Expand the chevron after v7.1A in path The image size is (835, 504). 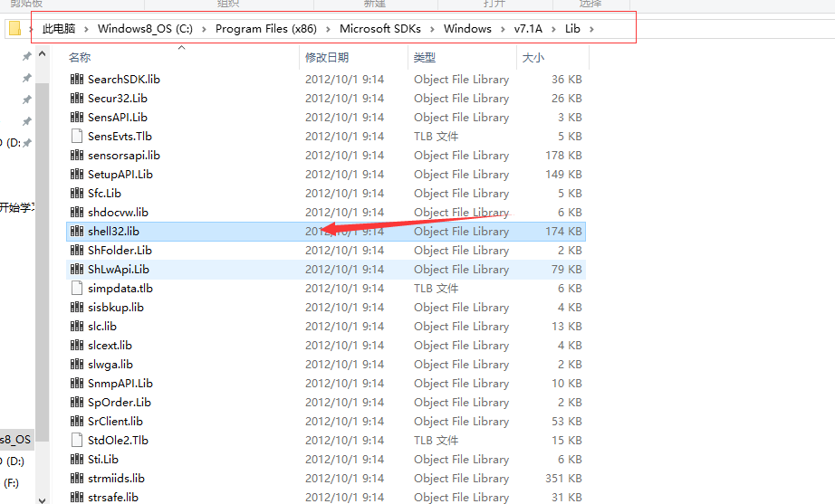(553, 29)
